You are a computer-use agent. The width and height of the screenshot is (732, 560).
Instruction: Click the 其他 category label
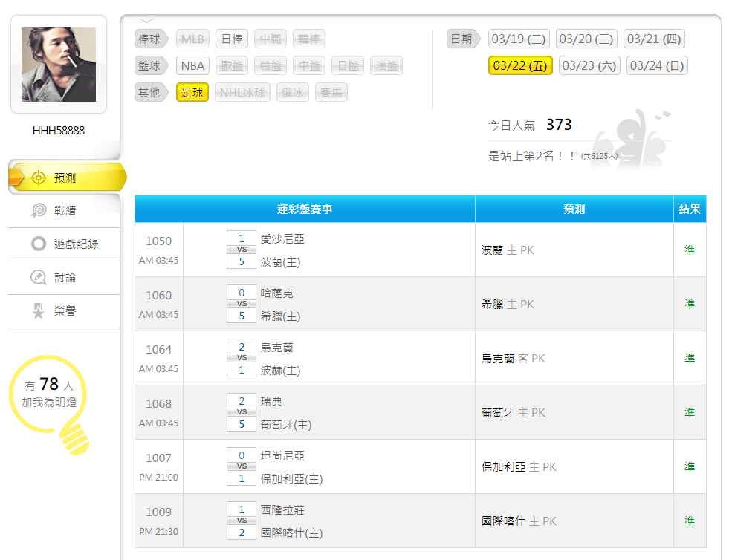click(x=150, y=92)
